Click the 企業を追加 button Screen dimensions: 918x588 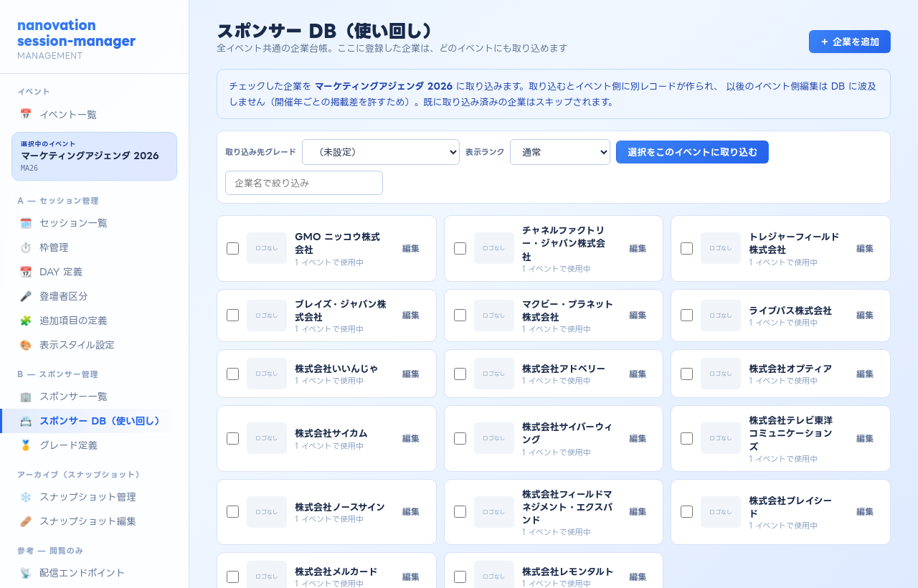850,42
